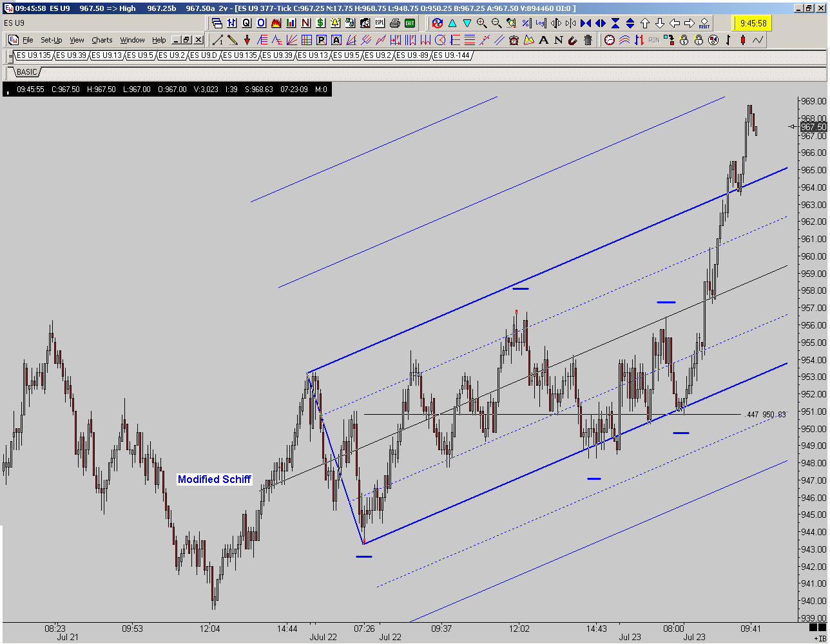Open the red alarm clock alert tool
830x644 pixels.
[514, 40]
